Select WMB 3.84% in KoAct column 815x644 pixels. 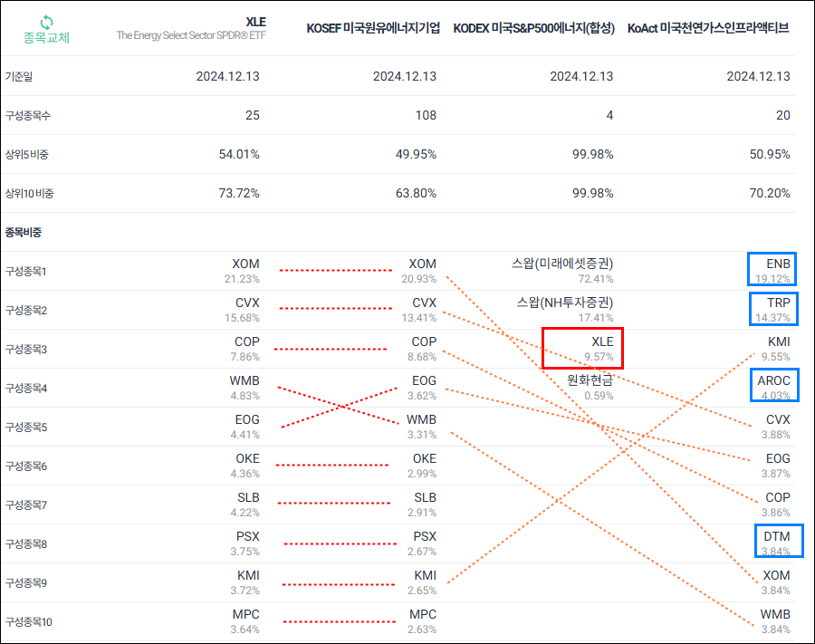click(775, 621)
